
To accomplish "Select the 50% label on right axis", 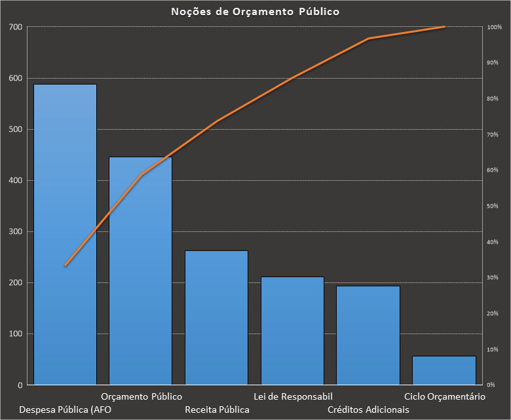I will point(493,206).
